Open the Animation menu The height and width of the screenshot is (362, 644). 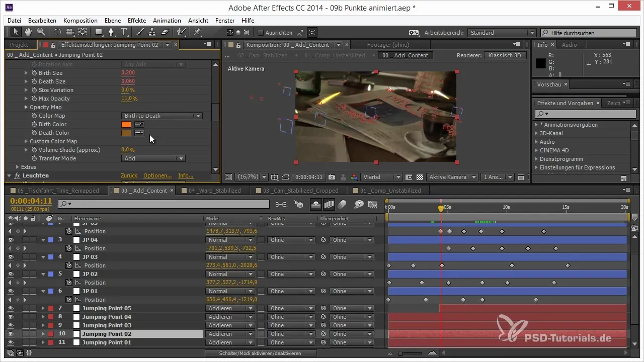pyautogui.click(x=167, y=21)
